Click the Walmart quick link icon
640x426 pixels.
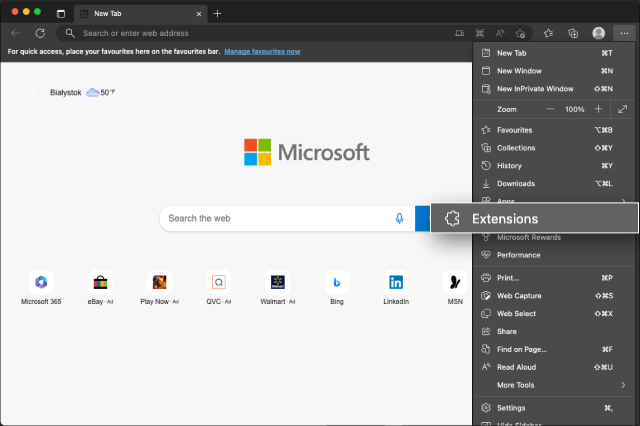(278, 282)
